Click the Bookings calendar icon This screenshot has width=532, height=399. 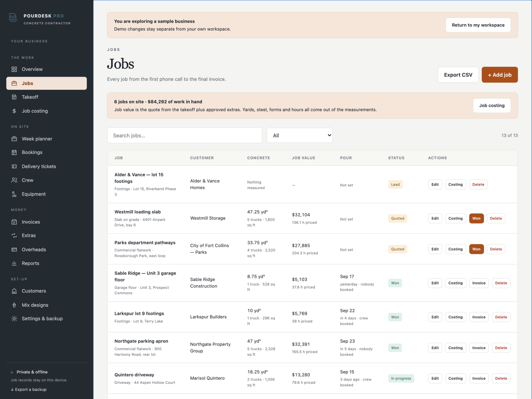click(14, 152)
